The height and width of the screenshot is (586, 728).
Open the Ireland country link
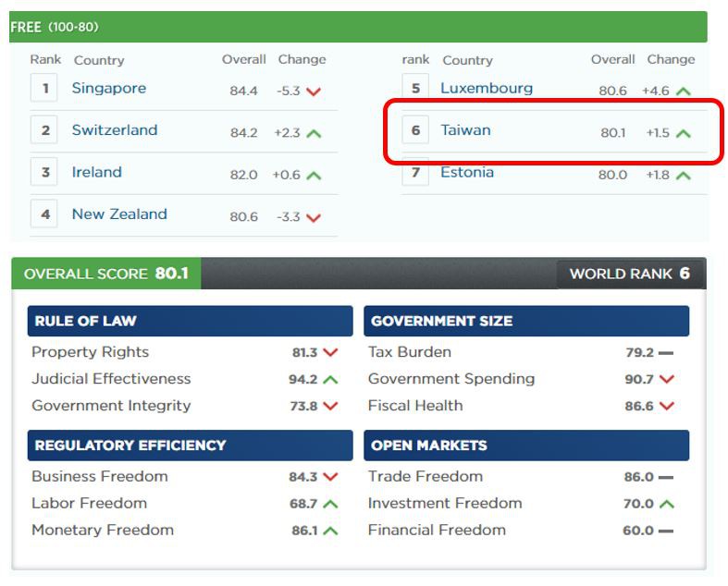96,173
